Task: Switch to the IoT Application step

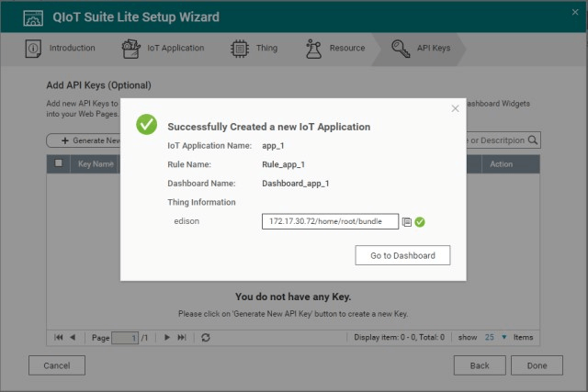Action: tap(164, 48)
